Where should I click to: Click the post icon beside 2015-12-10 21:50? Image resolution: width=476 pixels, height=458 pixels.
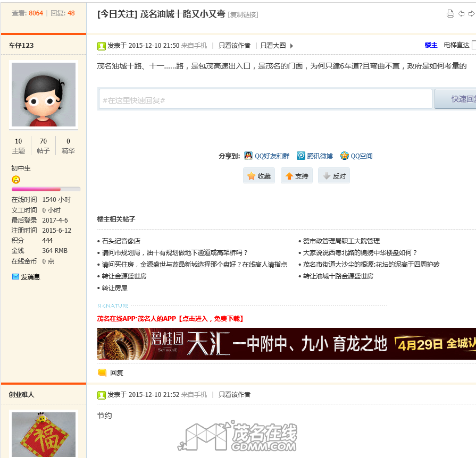pyautogui.click(x=102, y=46)
